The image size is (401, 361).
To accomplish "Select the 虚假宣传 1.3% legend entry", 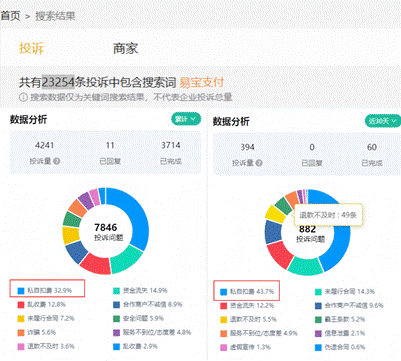I will pos(245,347).
